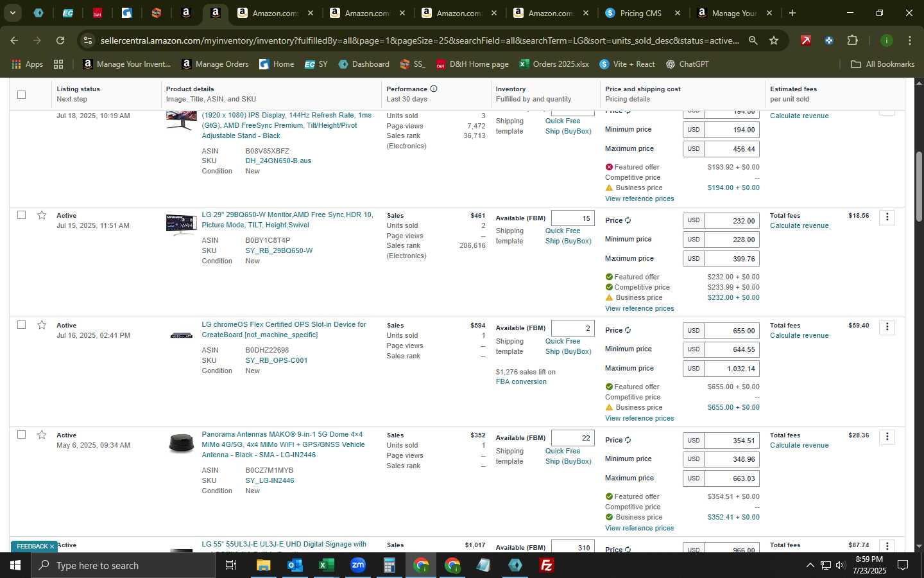Click the FBA conversion link
This screenshot has height=578, width=924.
click(521, 381)
